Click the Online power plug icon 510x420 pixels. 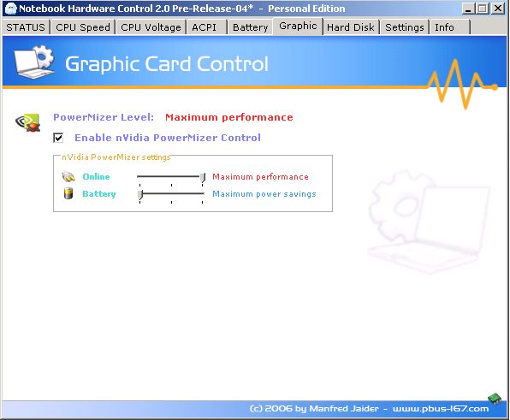[x=68, y=176]
